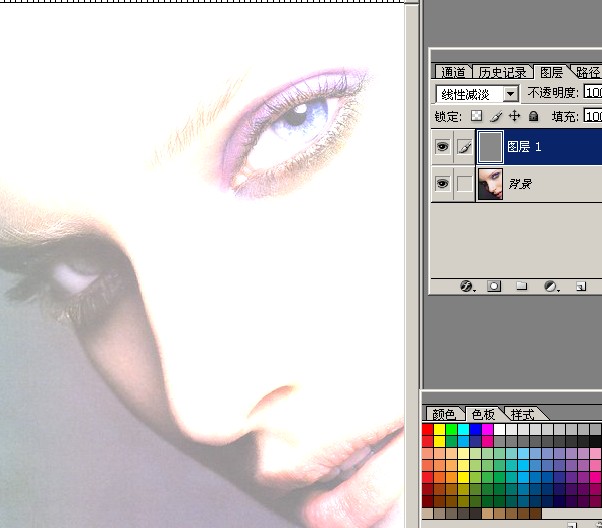The height and width of the screenshot is (528, 602).
Task: Click the add layer style icon
Action: click(467, 286)
